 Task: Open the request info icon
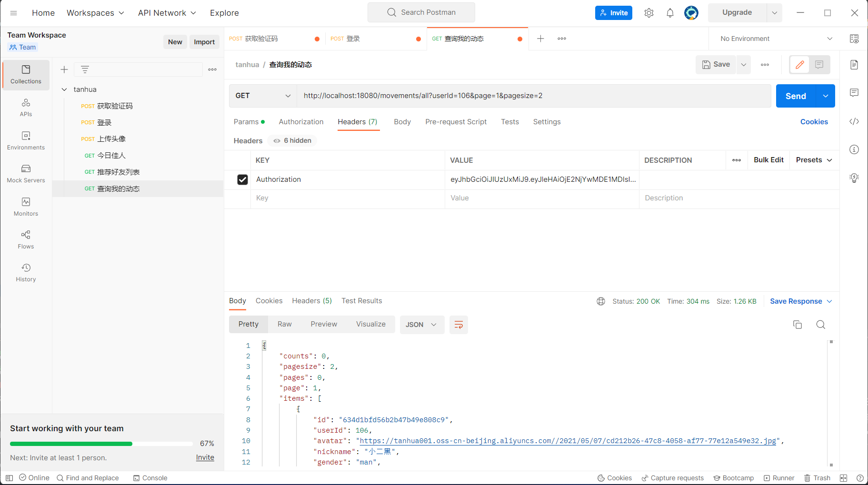coord(854,149)
